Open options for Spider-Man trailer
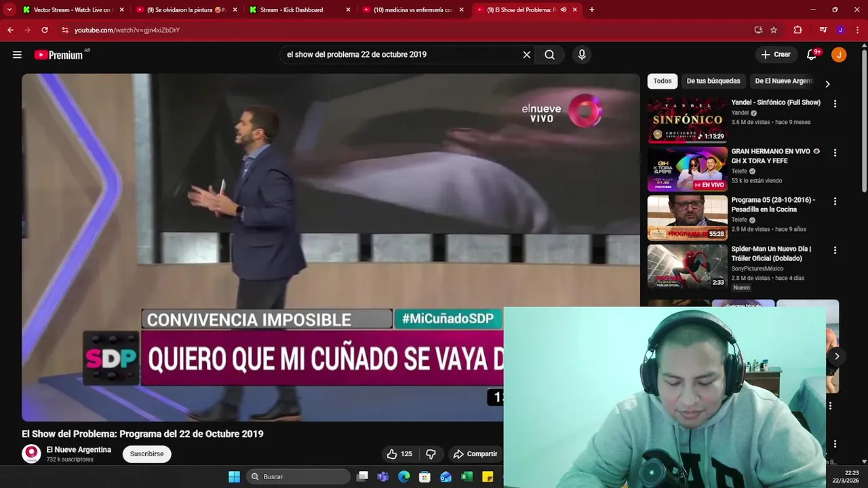 point(835,250)
